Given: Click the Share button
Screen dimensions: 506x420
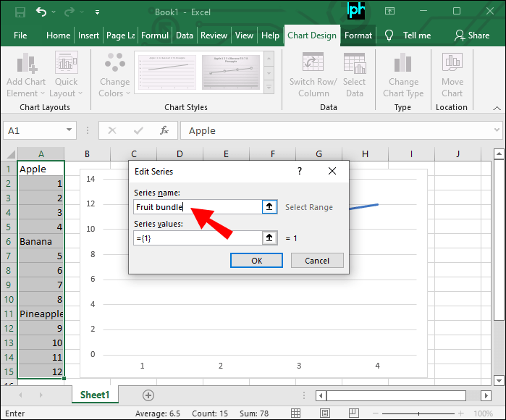Looking at the screenshot, I should coord(471,35).
